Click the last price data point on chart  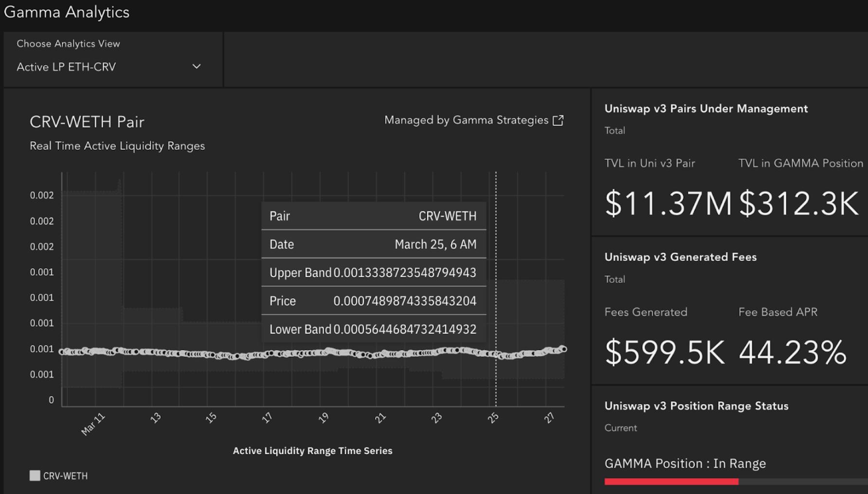pyautogui.click(x=563, y=349)
